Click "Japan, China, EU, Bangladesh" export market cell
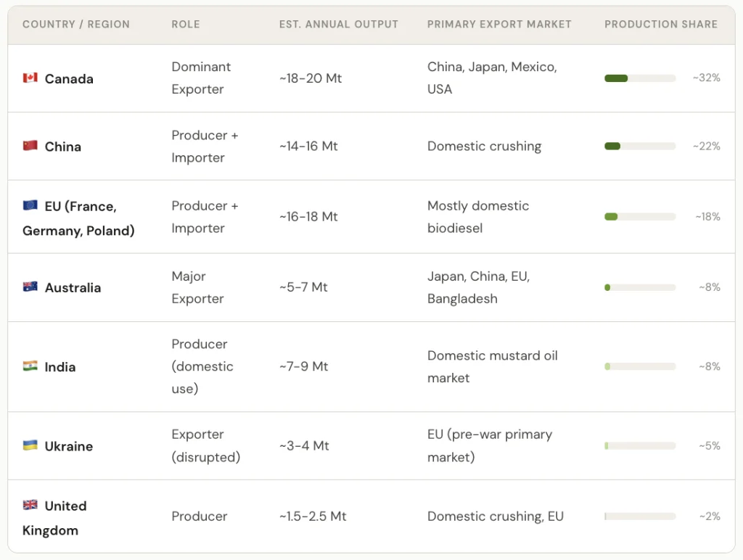The height and width of the screenshot is (560, 743). (x=479, y=287)
